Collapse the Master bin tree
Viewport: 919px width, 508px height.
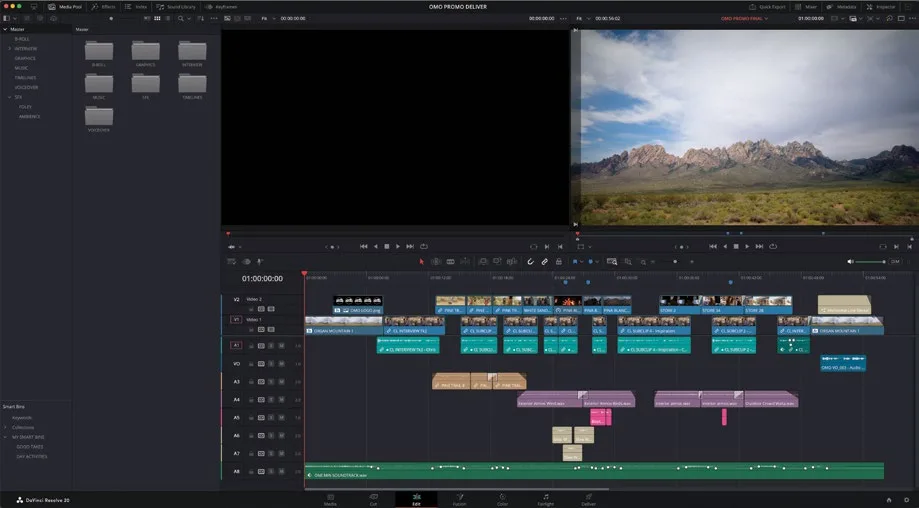pyautogui.click(x=5, y=29)
